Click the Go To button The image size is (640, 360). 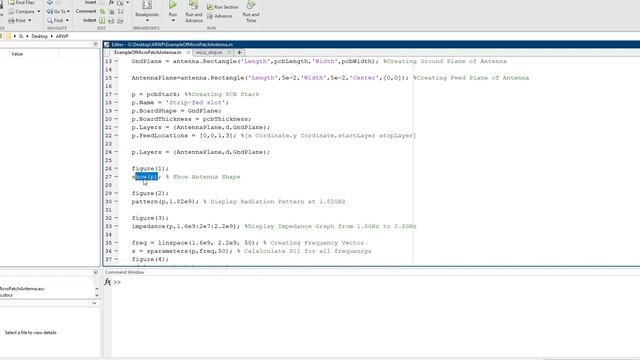(x=56, y=11)
